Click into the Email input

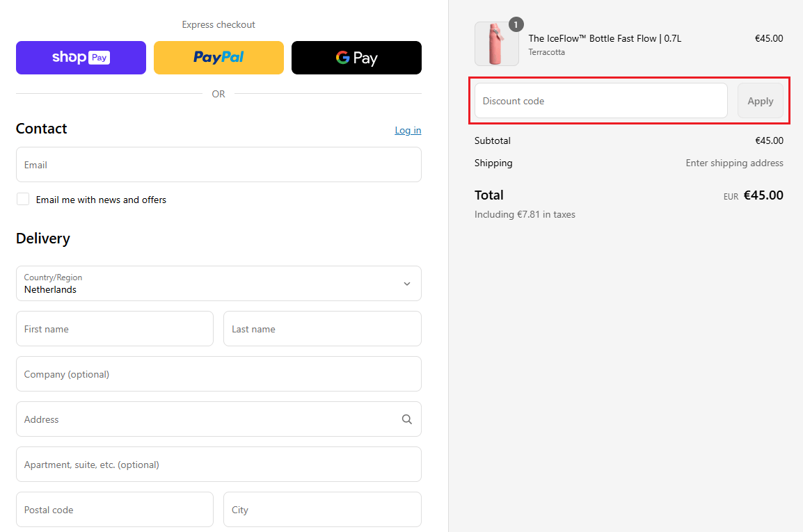pyautogui.click(x=218, y=165)
